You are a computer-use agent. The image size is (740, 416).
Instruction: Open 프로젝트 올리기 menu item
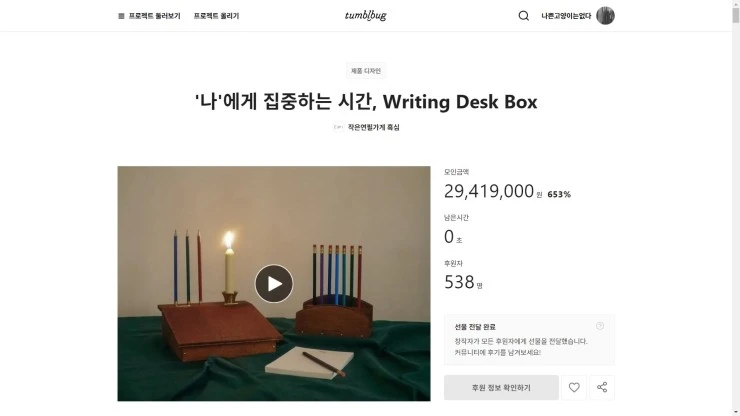[x=217, y=16]
